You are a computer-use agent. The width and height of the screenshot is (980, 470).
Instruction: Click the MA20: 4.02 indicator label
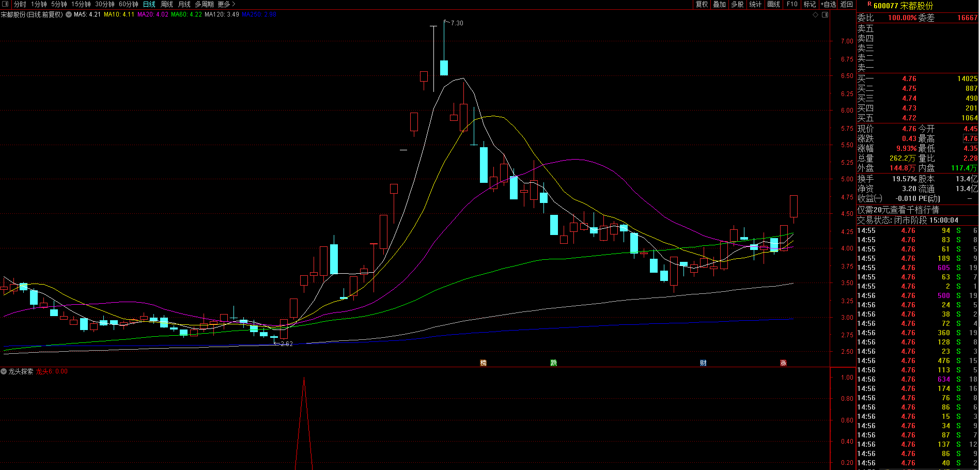click(x=153, y=14)
